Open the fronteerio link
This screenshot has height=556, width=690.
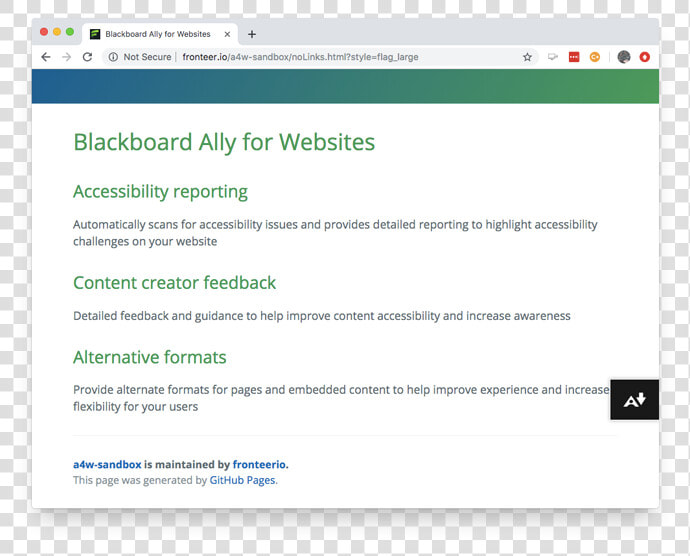click(259, 464)
